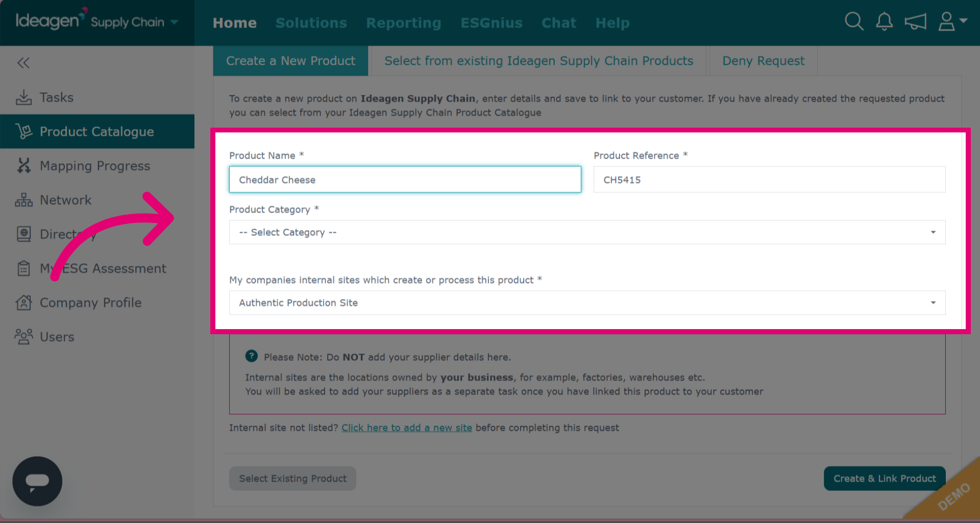
Task: Open the announcements megaphone icon
Action: (915, 22)
